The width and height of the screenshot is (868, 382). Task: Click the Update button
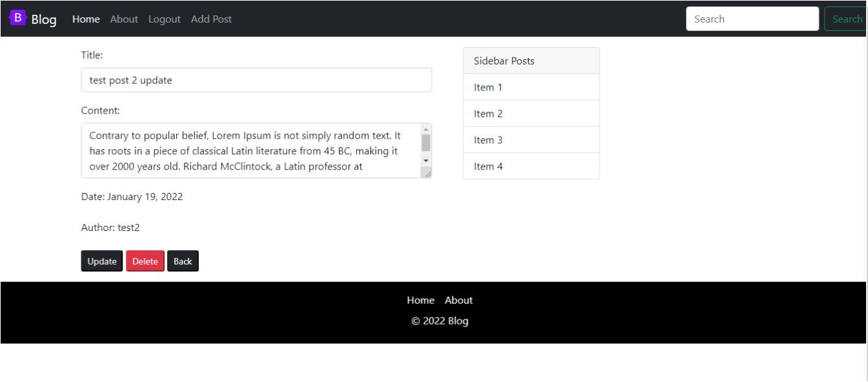click(x=102, y=261)
